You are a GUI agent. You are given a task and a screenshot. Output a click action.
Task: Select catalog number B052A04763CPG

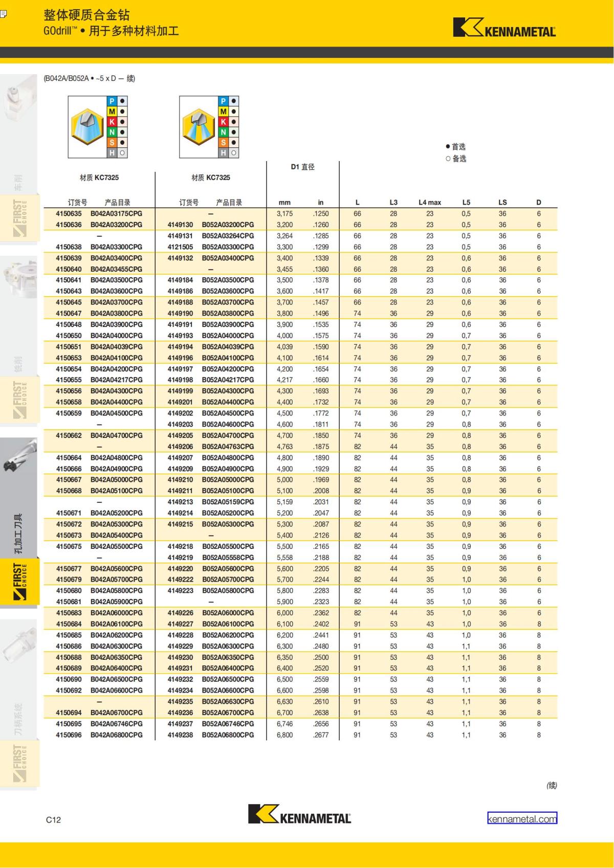click(x=228, y=447)
